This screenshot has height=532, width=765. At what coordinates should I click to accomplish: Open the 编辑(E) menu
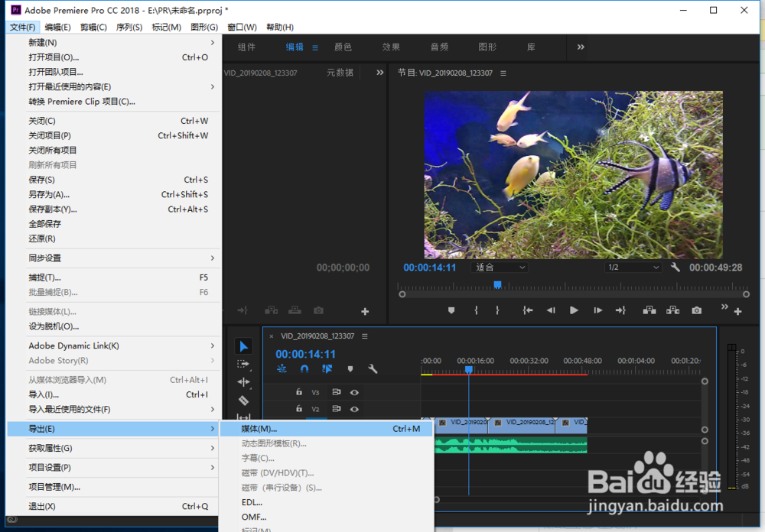pos(57,28)
